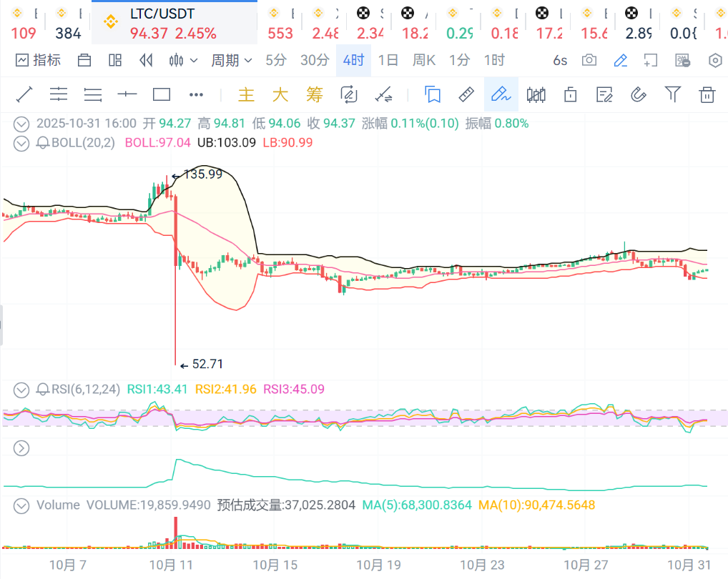Expand the candlestick chart type dropdown

(184, 61)
